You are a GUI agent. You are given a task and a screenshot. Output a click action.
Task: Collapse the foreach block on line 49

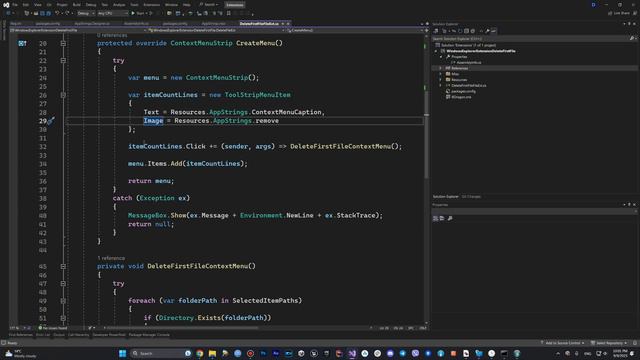coord(63,300)
